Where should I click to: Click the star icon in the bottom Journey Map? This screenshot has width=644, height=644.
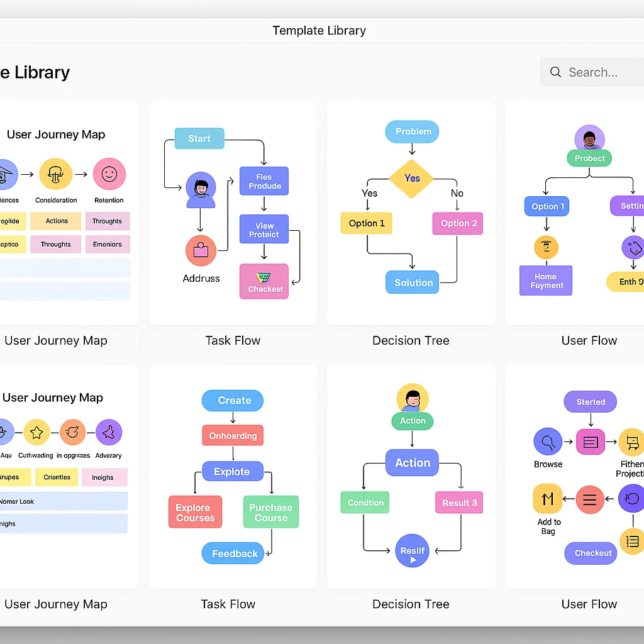click(36, 432)
